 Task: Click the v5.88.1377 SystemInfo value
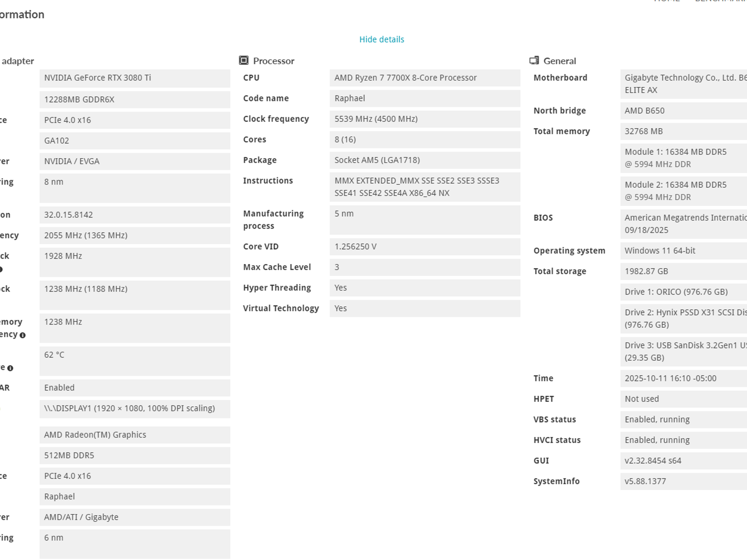pyautogui.click(x=684, y=482)
